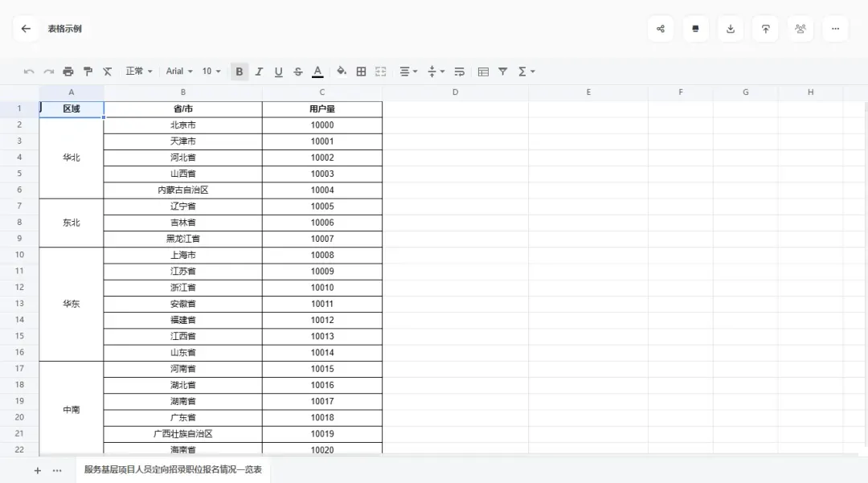This screenshot has width=868, height=483.
Task: Open the 正常 number format dropdown
Action: click(x=139, y=72)
